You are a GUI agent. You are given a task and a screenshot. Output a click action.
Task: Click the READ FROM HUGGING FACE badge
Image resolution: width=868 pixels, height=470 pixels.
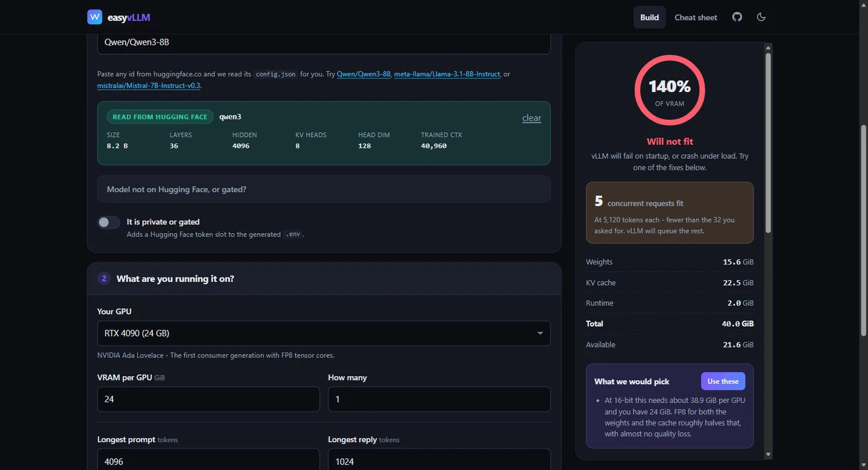(160, 117)
